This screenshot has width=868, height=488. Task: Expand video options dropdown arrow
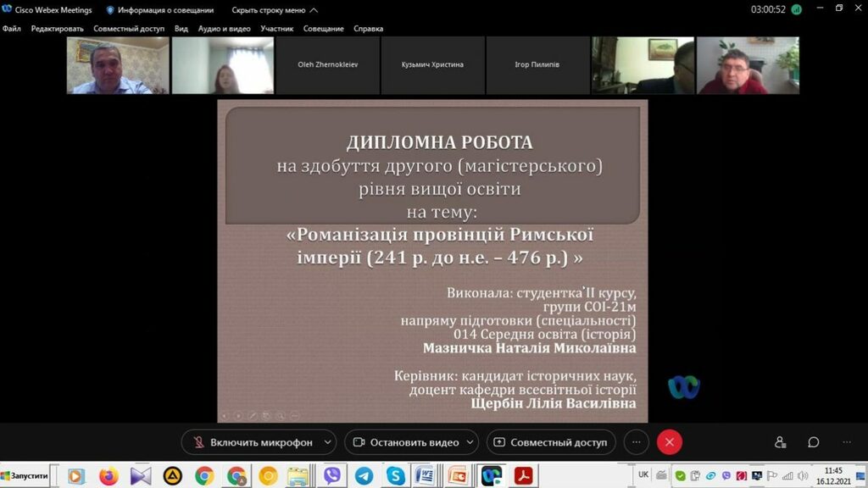pyautogui.click(x=470, y=442)
